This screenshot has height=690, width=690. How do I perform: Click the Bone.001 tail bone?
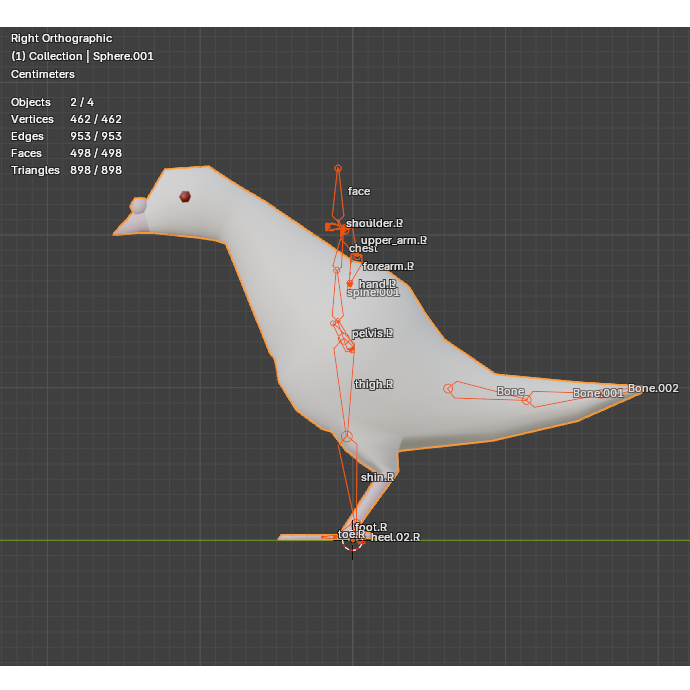click(x=572, y=395)
